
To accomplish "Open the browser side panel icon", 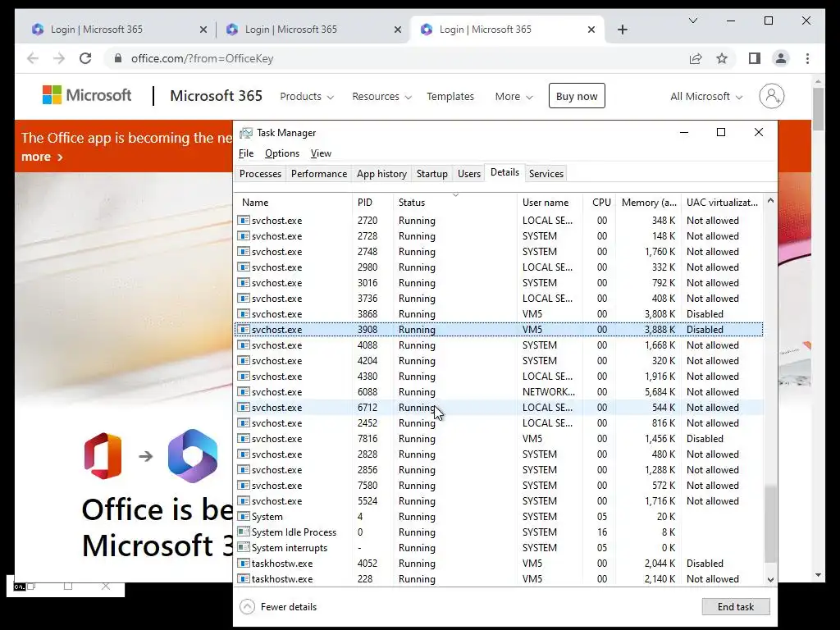I will tap(755, 58).
